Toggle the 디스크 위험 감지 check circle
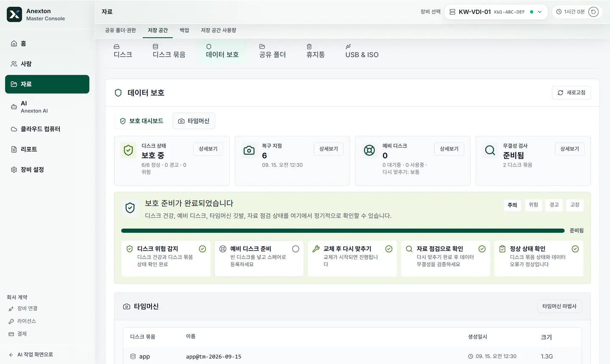 202,249
